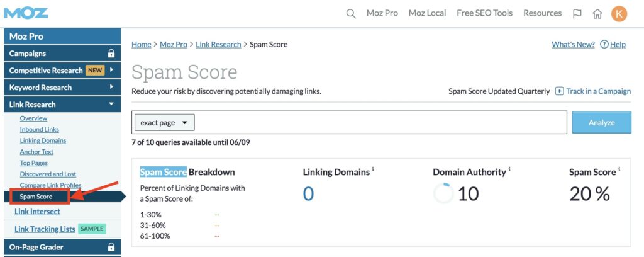Click the Analyze button
Viewport: 644px width, 257px height.
coord(601,122)
